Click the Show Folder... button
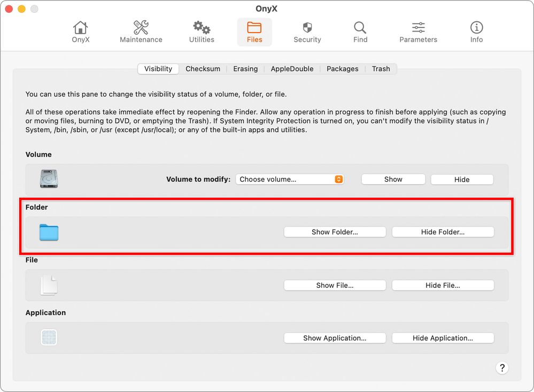The image size is (534, 392). 335,232
